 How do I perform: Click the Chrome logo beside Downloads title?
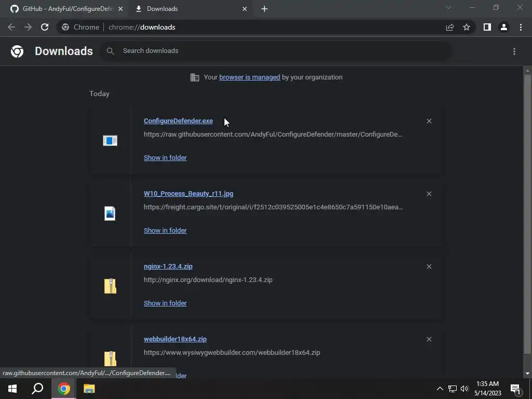coord(17,51)
